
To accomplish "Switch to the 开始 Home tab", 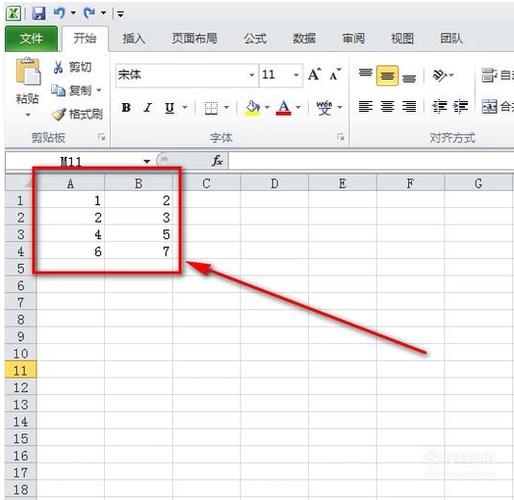I will coord(85,39).
